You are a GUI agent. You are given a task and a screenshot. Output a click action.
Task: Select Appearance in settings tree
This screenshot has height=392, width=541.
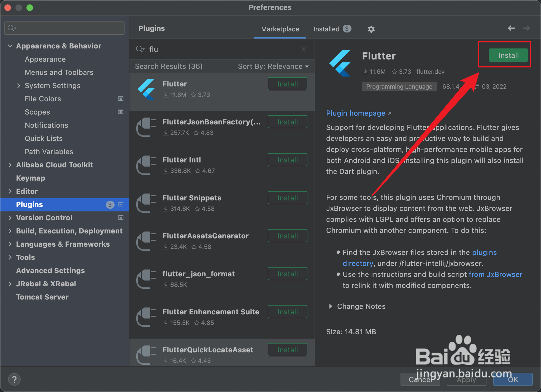[x=45, y=59]
